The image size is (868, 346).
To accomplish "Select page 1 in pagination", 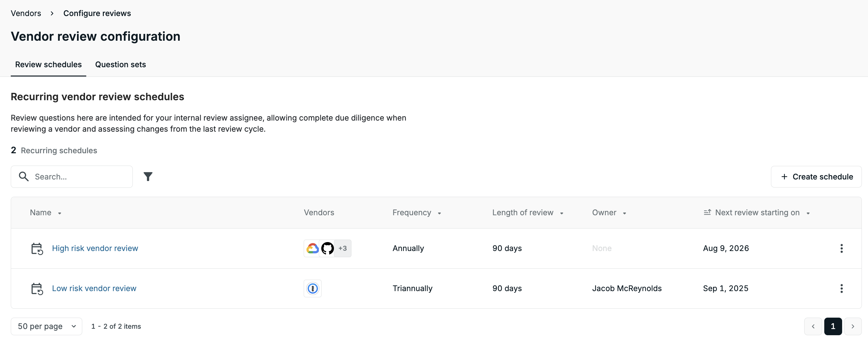I will click(x=833, y=327).
